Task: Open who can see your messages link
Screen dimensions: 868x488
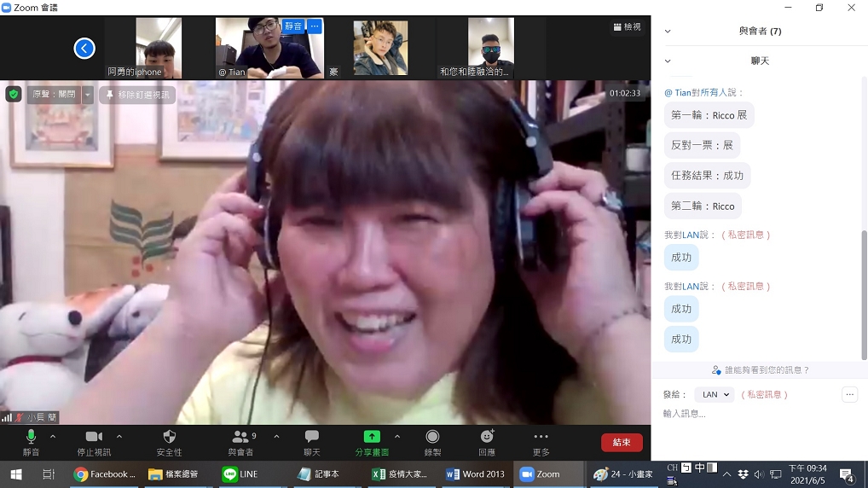Action: [761, 370]
